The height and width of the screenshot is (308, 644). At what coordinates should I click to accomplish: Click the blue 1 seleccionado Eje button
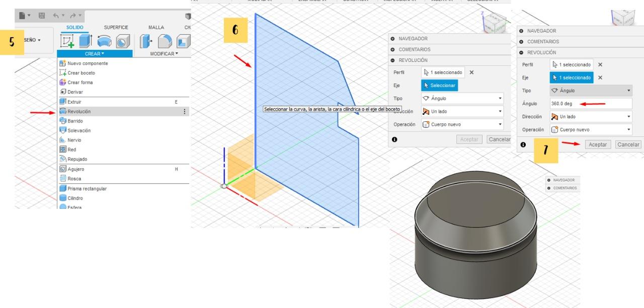pyautogui.click(x=572, y=78)
